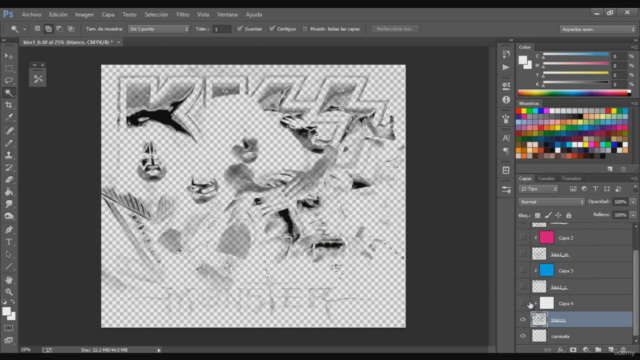Edit the Toler. tolerance field
Screen dimensions: 640x360
(x=222, y=29)
